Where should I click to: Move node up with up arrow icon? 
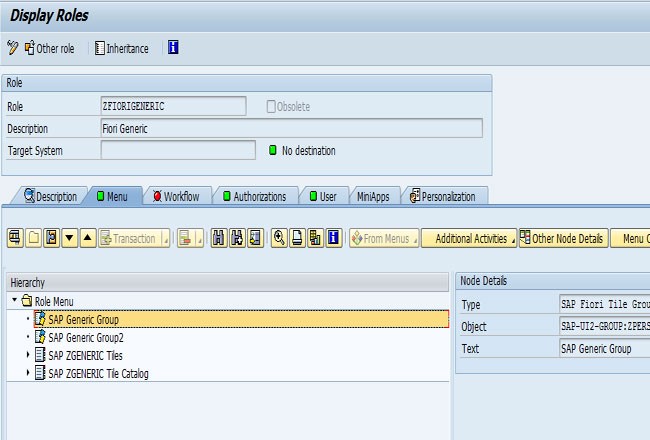coord(88,238)
